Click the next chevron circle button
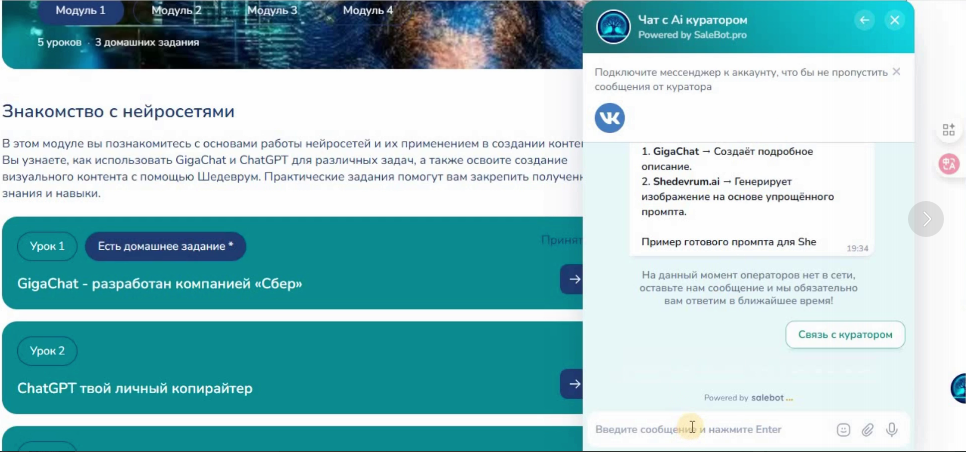The width and height of the screenshot is (966, 452). pos(926,219)
